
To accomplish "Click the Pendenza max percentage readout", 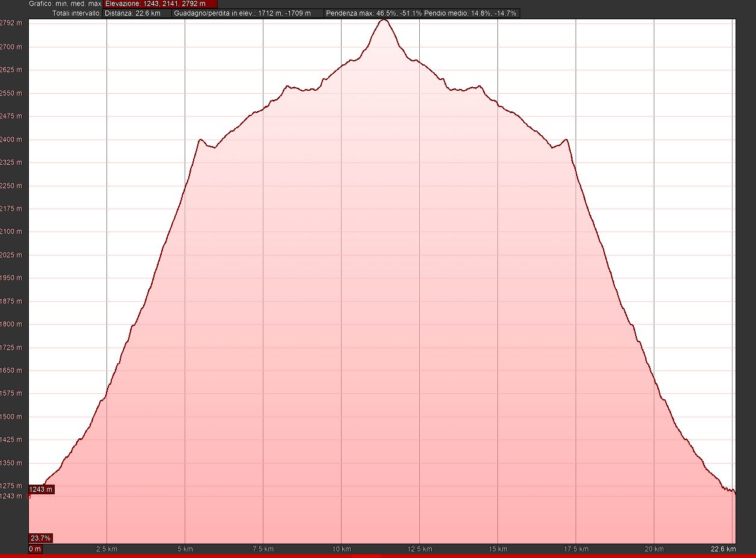I will pyautogui.click(x=373, y=13).
